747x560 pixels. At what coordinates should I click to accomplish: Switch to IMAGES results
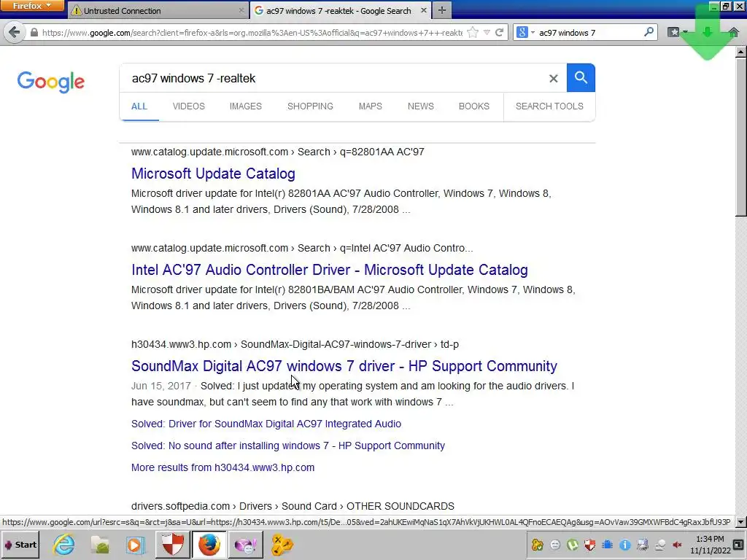(245, 106)
